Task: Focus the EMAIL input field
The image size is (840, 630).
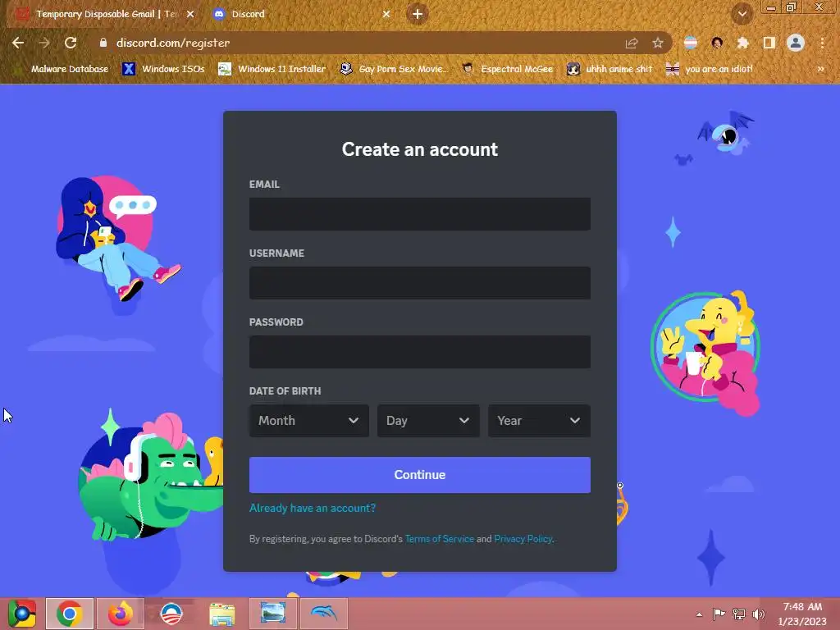Action: pyautogui.click(x=420, y=214)
